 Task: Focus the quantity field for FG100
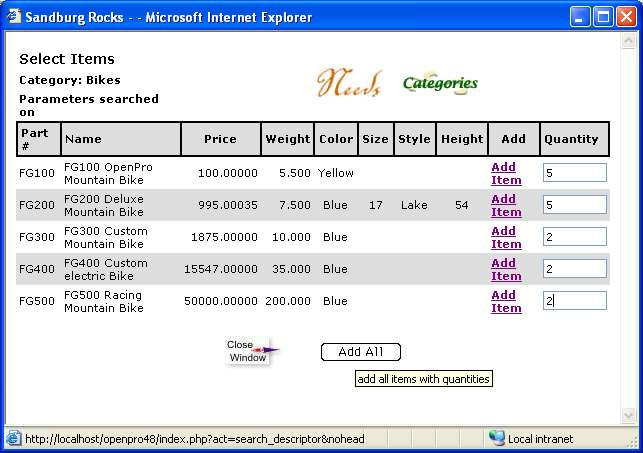pos(574,173)
